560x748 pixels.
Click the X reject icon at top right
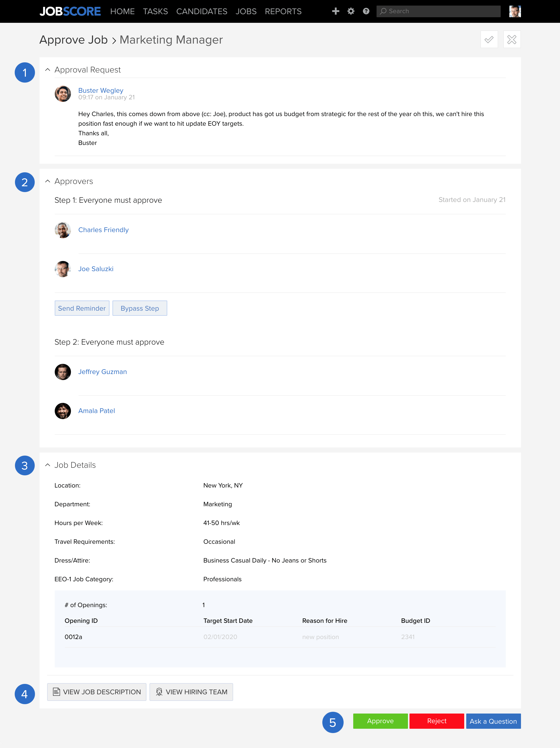512,40
